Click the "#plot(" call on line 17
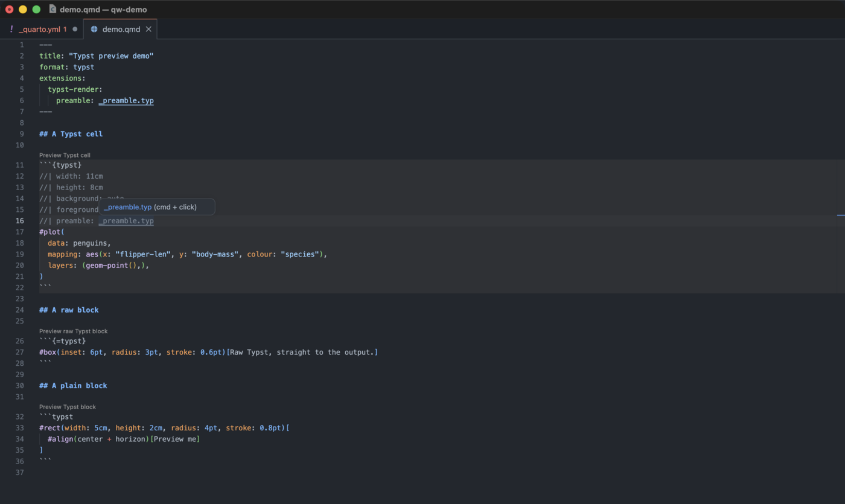This screenshot has height=504, width=845. (52, 232)
